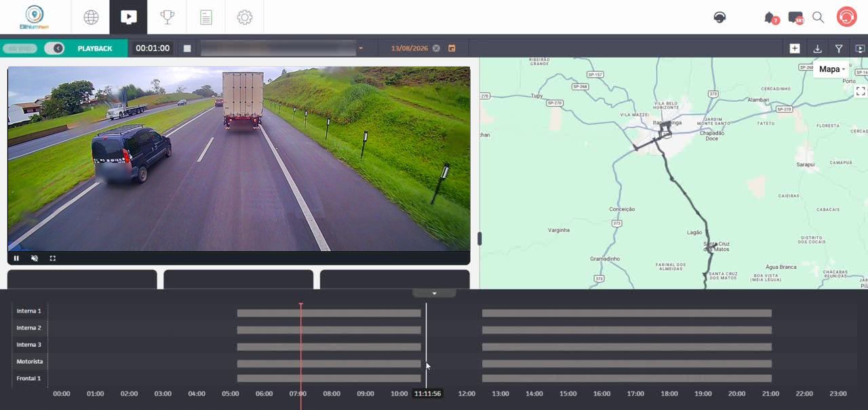Stop playback with the square button
868x410 pixels.
pos(187,48)
